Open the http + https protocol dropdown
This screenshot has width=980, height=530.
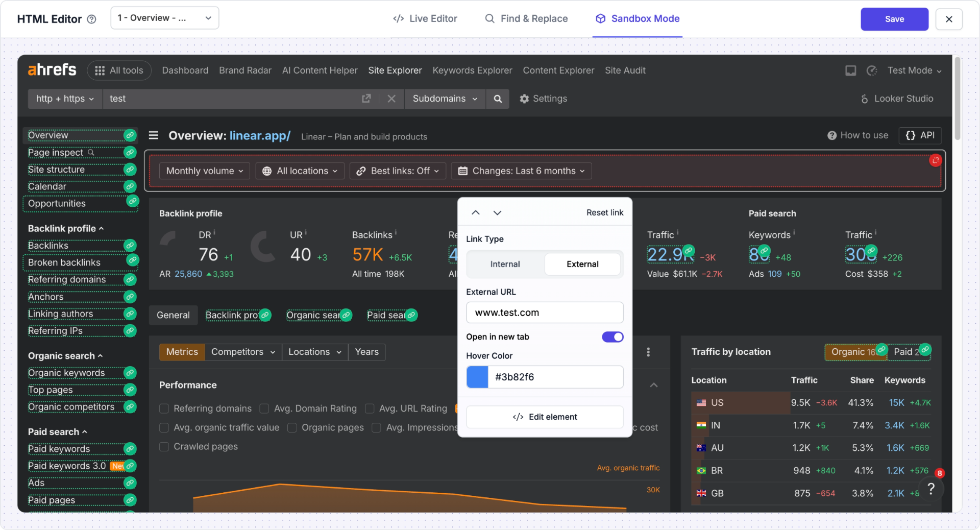coord(65,99)
